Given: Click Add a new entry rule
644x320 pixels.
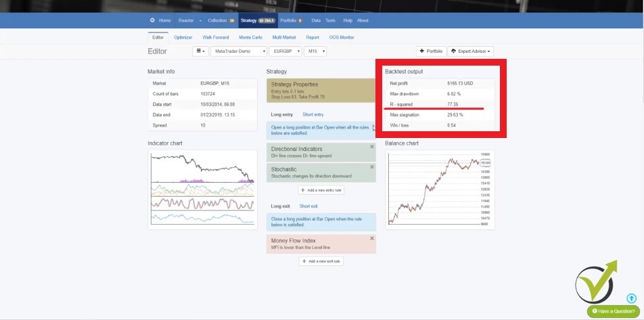Looking at the screenshot, I should click(321, 190).
